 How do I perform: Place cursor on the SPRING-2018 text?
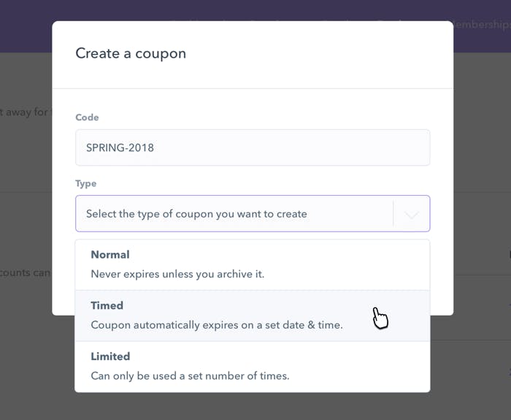(x=120, y=148)
